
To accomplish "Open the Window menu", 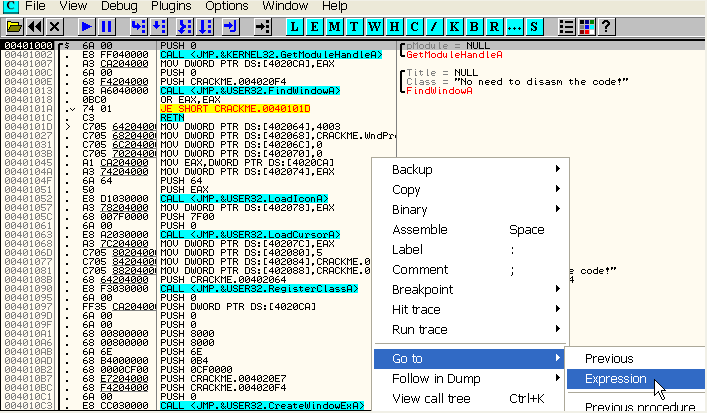I will pyautogui.click(x=285, y=6).
